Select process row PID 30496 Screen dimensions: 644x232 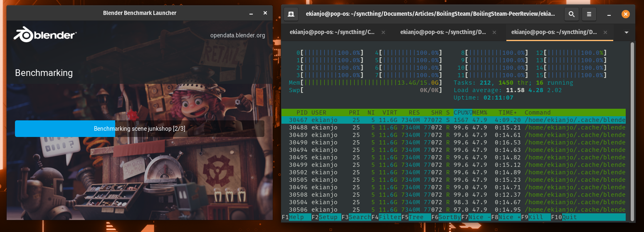tap(454, 187)
